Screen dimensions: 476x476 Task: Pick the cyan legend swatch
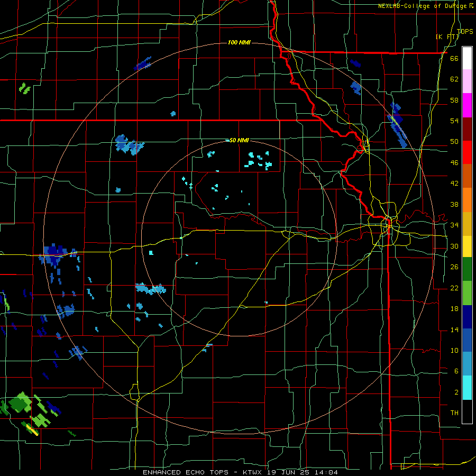click(x=467, y=388)
